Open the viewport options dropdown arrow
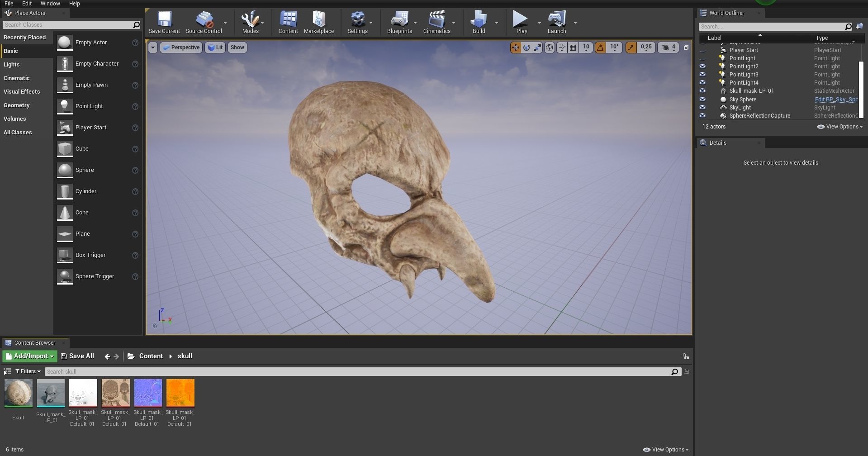This screenshot has width=868, height=456. [153, 47]
